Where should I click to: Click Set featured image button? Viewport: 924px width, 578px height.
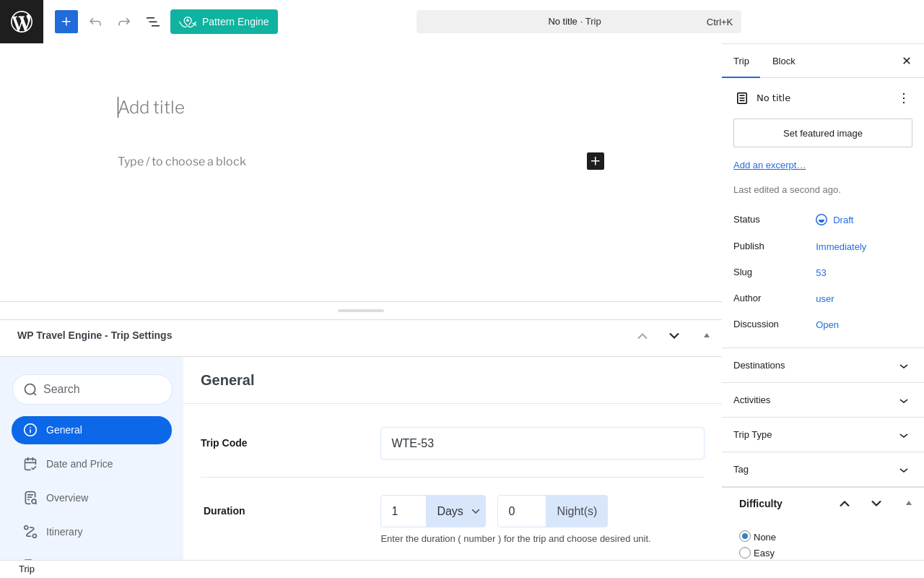[823, 133]
